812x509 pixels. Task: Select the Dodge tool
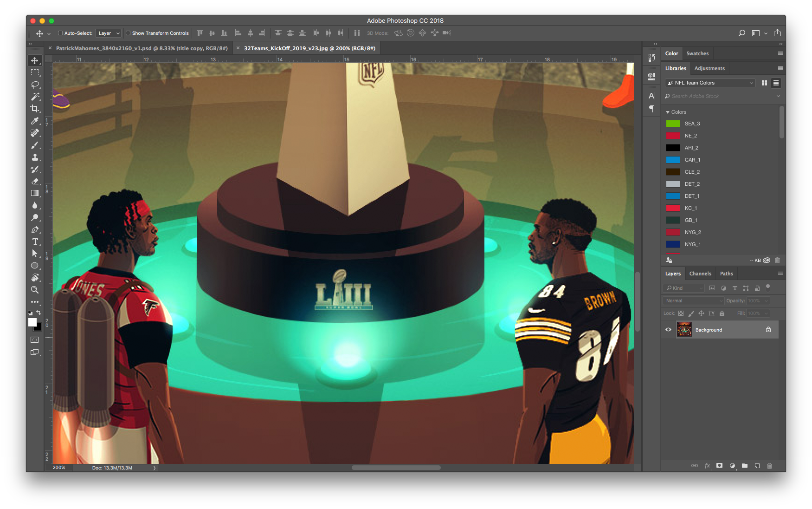[35, 217]
